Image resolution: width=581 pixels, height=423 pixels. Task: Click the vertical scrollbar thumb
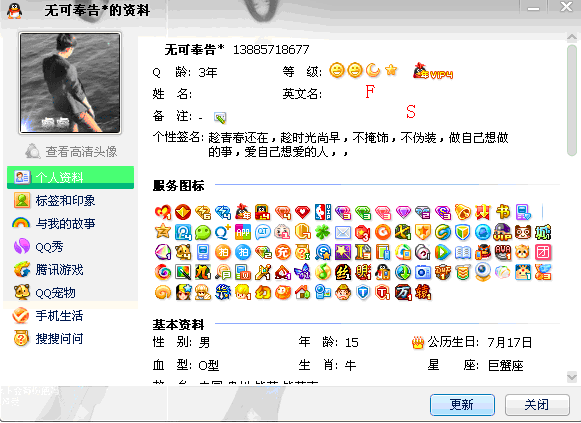click(x=572, y=100)
